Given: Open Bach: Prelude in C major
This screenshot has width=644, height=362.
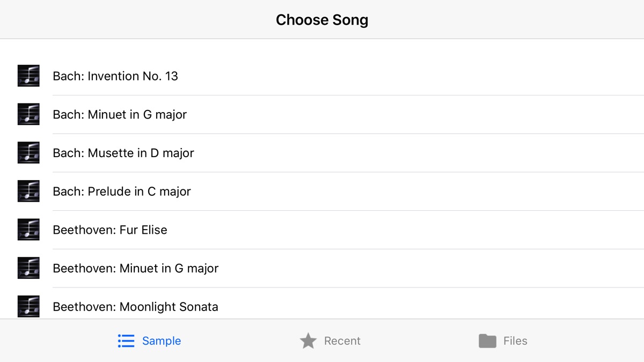Looking at the screenshot, I should click(122, 191).
